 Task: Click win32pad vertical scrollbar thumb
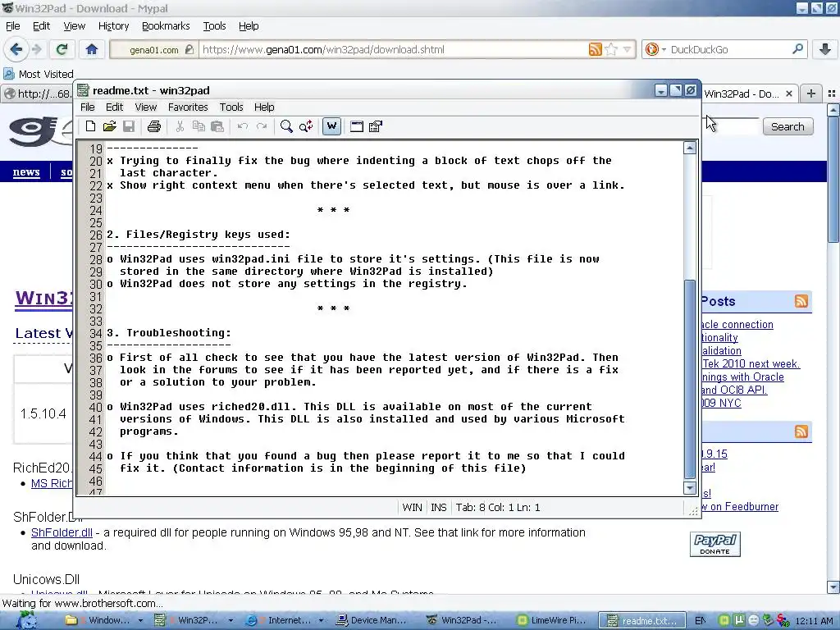click(x=690, y=379)
